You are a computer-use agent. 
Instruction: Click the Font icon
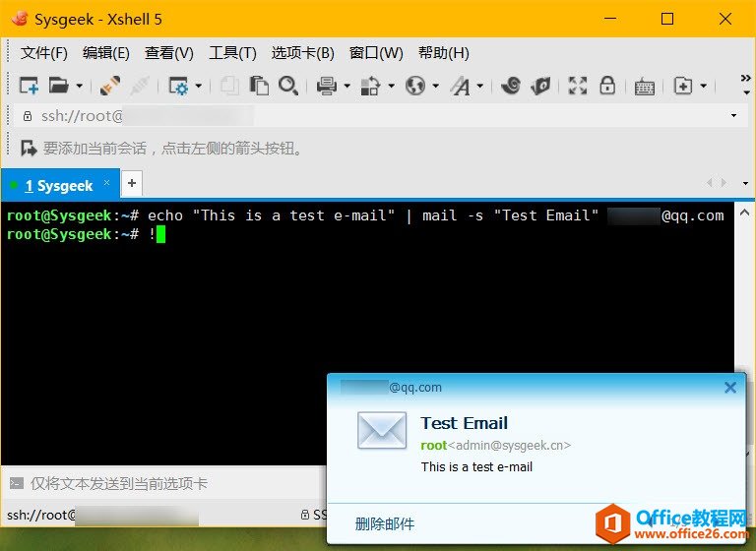[x=460, y=86]
